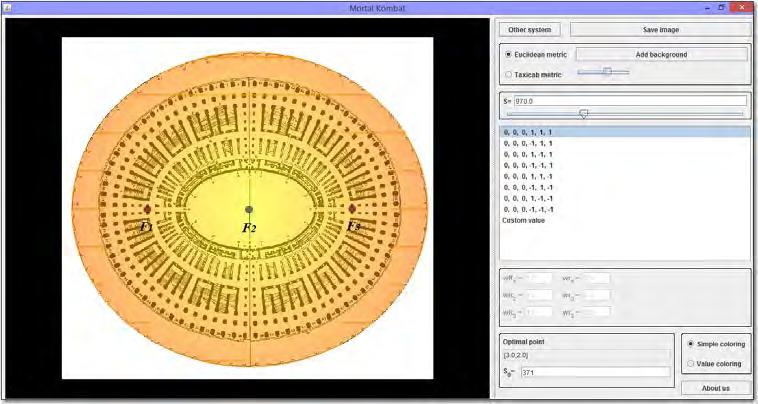
Task: Select the Taxicab metric radio button
Action: 508,75
